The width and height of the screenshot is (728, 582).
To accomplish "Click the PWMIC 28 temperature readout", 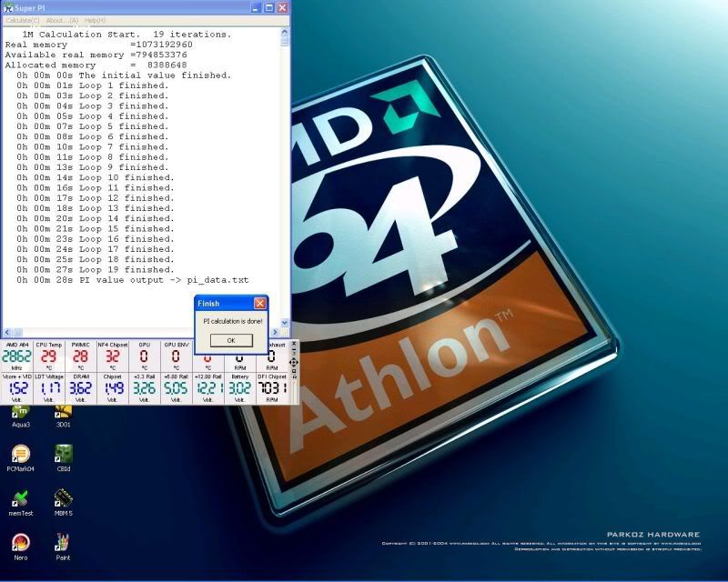I will pos(80,356).
